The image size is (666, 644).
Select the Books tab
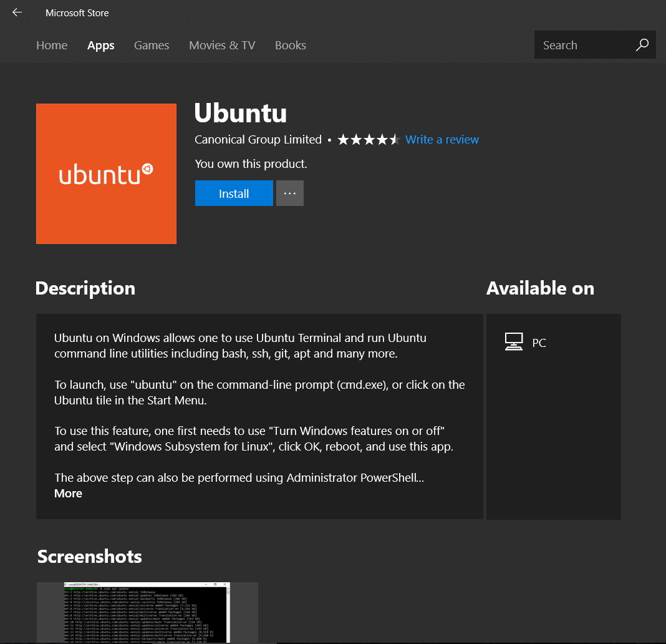(291, 45)
